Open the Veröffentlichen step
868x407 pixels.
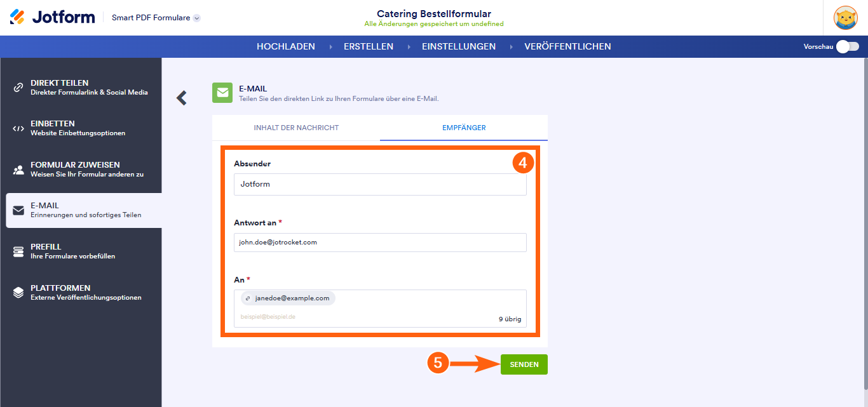[567, 46]
